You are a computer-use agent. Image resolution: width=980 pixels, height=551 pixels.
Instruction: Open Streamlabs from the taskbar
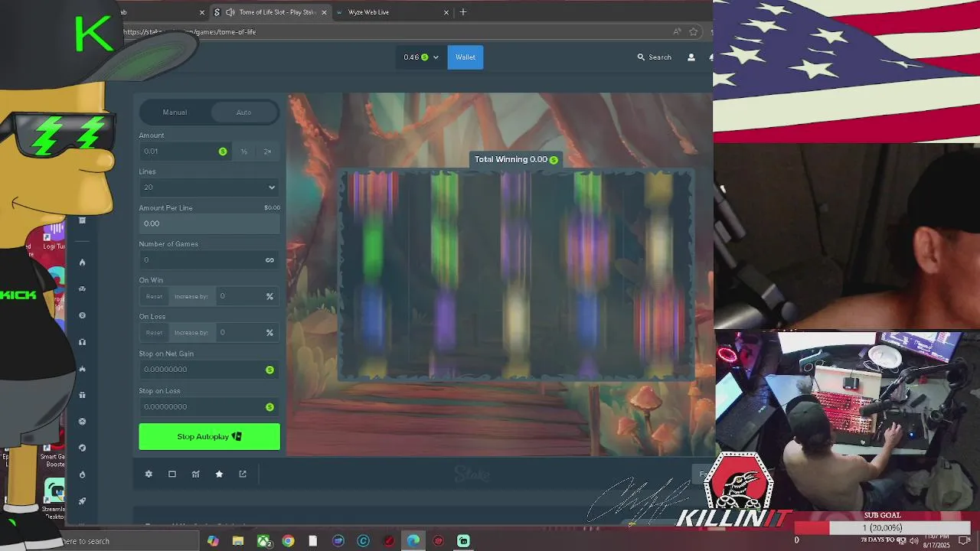point(463,541)
